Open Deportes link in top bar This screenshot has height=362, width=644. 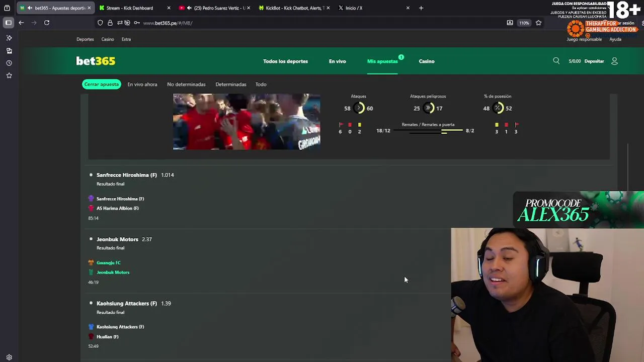85,39
